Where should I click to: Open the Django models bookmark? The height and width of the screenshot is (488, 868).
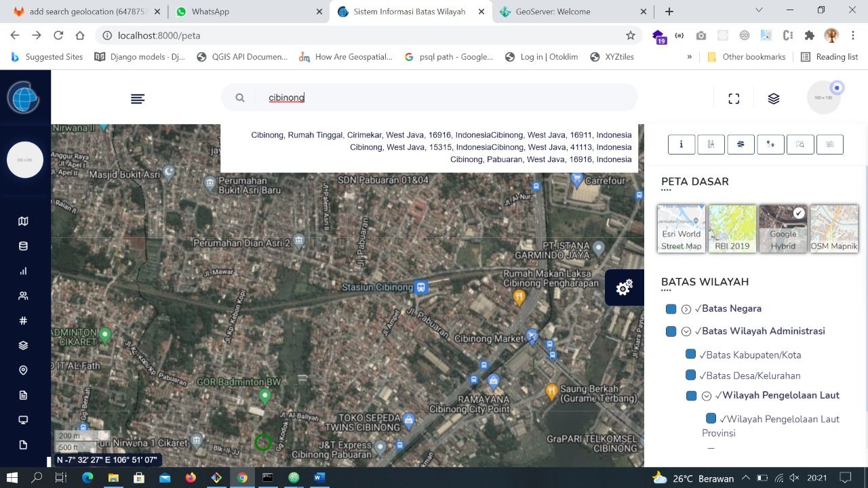140,57
